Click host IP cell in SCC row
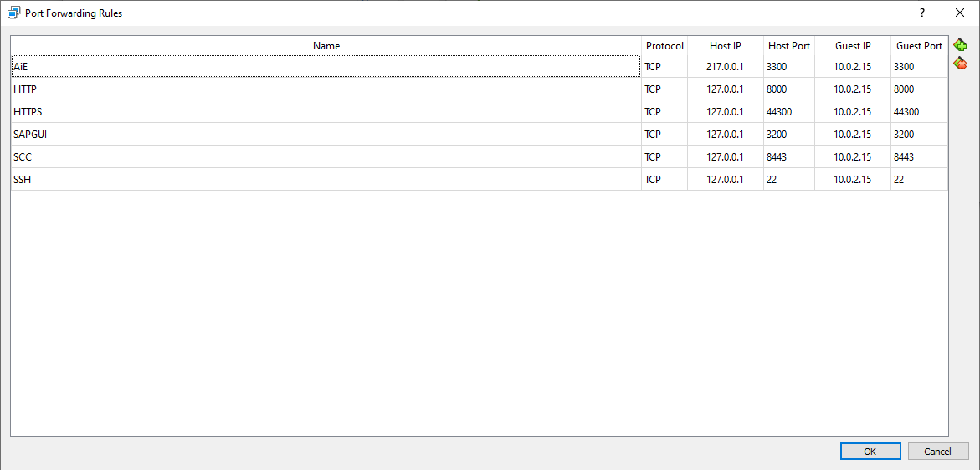 tap(725, 156)
